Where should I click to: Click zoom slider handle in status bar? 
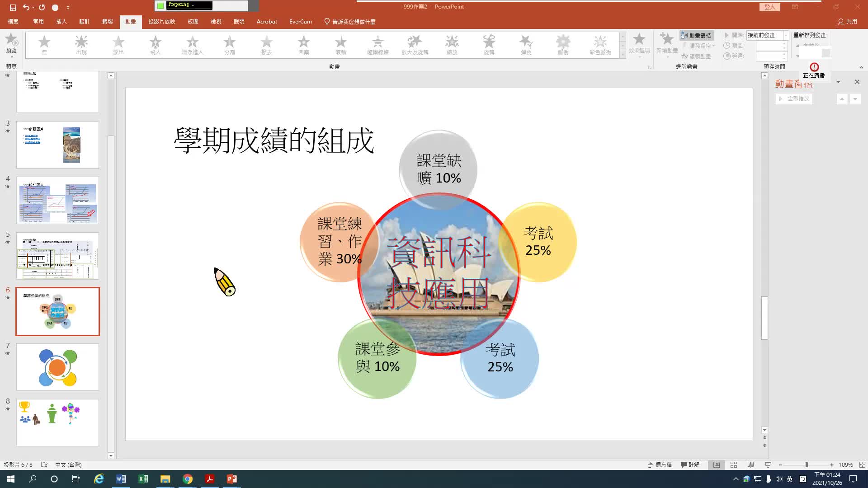[x=807, y=465]
